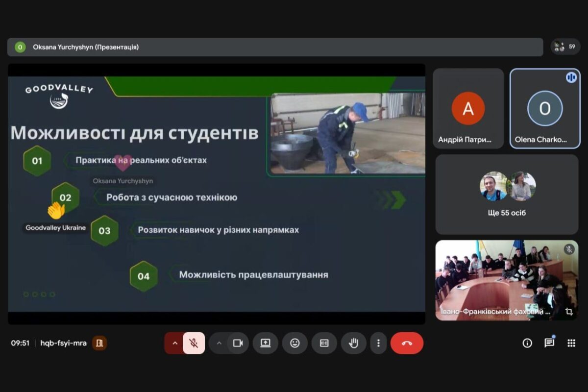Viewport: 588px width, 392px height.
Task: Show the participants list with the 59 counter
Action: (x=565, y=47)
